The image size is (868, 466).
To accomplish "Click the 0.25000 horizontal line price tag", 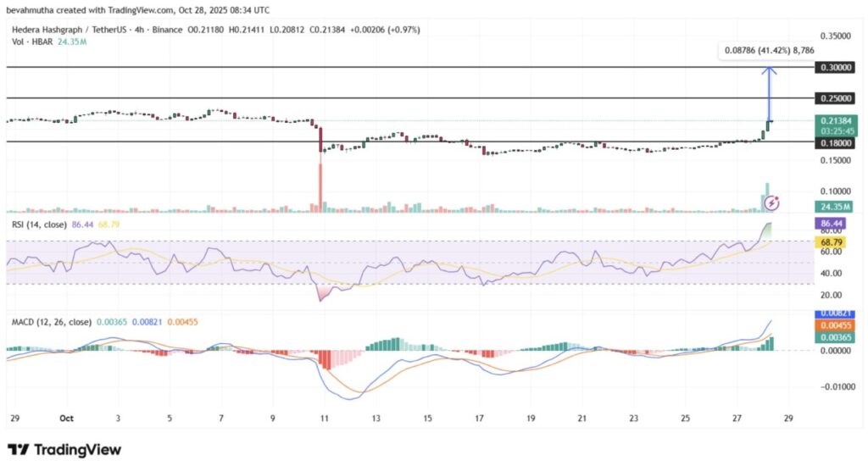I will tap(834, 98).
